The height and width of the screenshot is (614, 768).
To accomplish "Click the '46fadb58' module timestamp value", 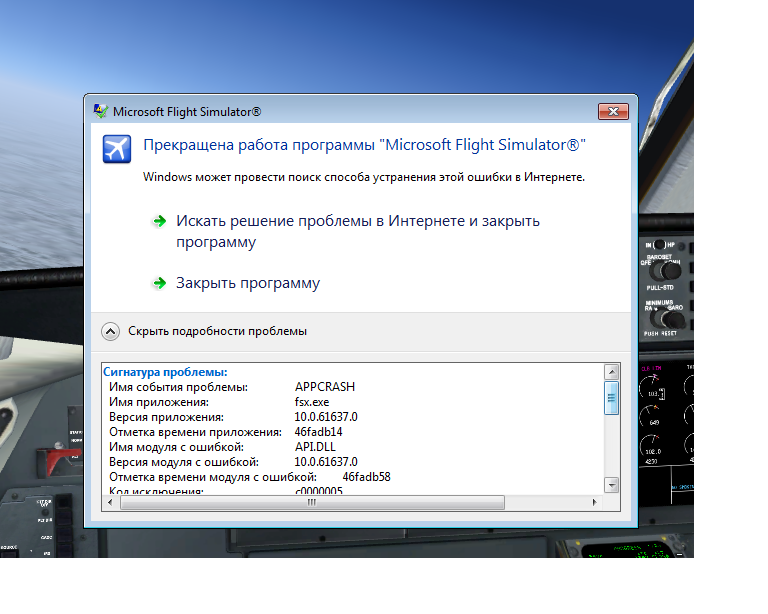I will click(366, 477).
